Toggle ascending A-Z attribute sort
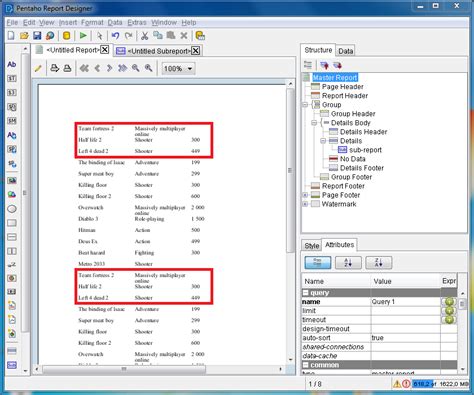This screenshot has height=395, width=474. pos(348,263)
